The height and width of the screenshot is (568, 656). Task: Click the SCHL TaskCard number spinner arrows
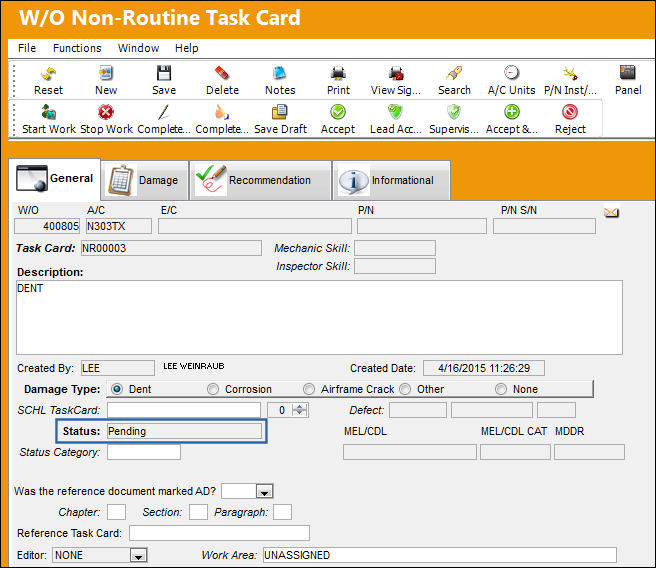[300, 410]
